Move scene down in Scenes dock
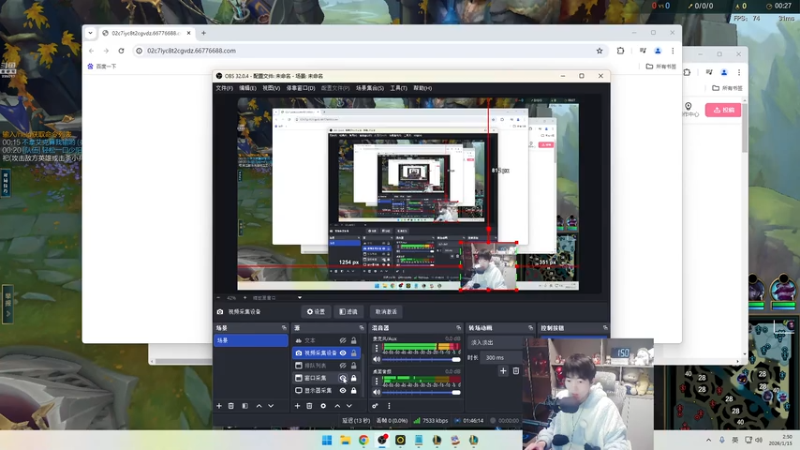Viewport: 800px width, 450px height. coord(271,406)
